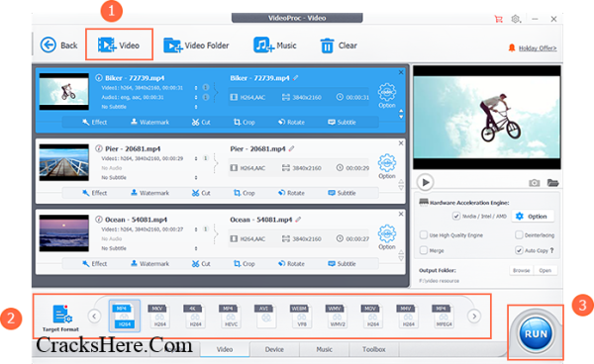594x364 pixels.
Task: Switch to the Device tab
Action: [274, 349]
